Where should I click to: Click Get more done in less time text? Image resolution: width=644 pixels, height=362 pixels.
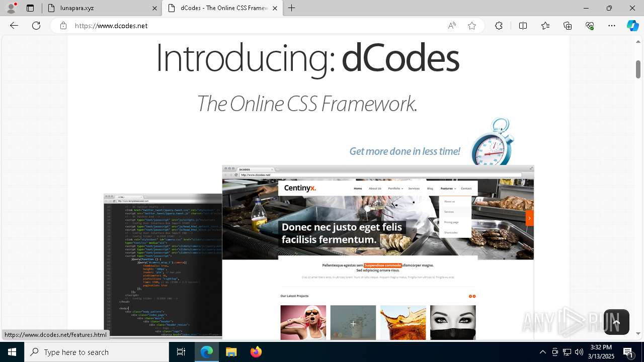405,151
